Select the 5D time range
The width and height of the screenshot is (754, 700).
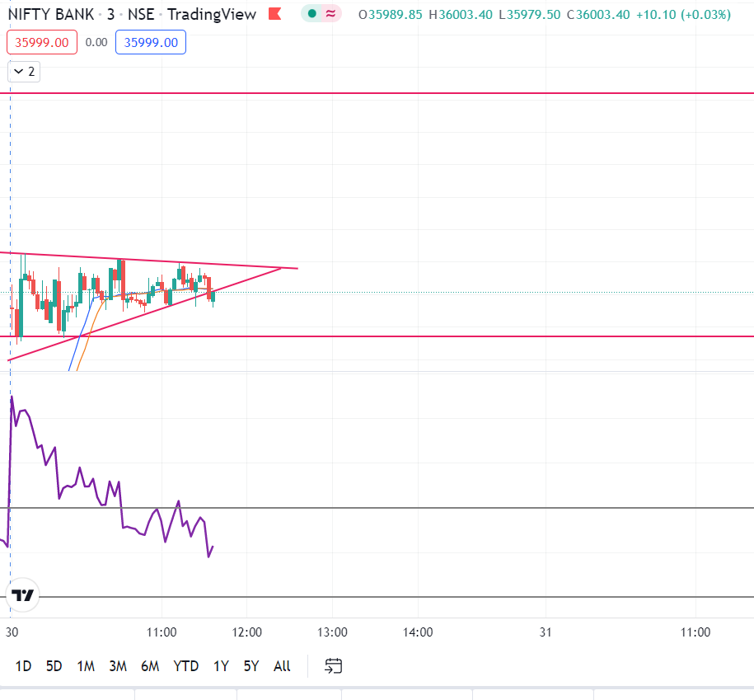pyautogui.click(x=54, y=666)
